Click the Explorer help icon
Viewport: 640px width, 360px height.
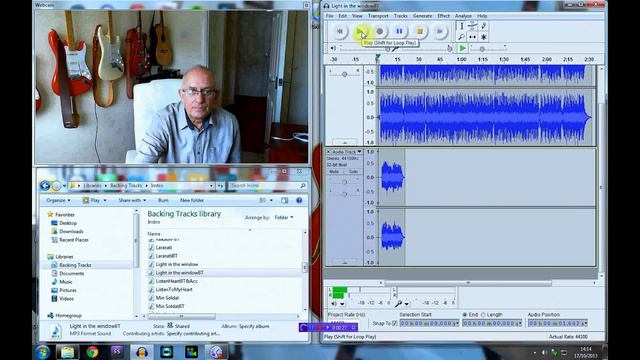pos(299,200)
